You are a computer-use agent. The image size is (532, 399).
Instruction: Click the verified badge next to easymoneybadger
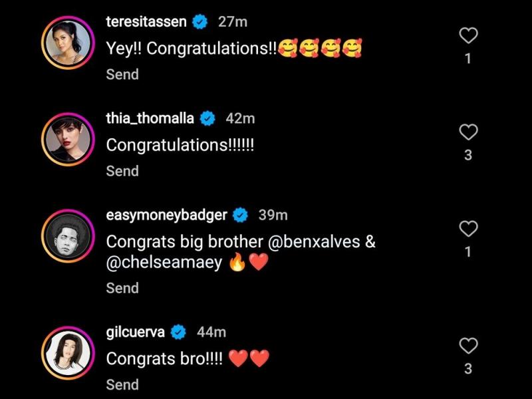pyautogui.click(x=240, y=215)
